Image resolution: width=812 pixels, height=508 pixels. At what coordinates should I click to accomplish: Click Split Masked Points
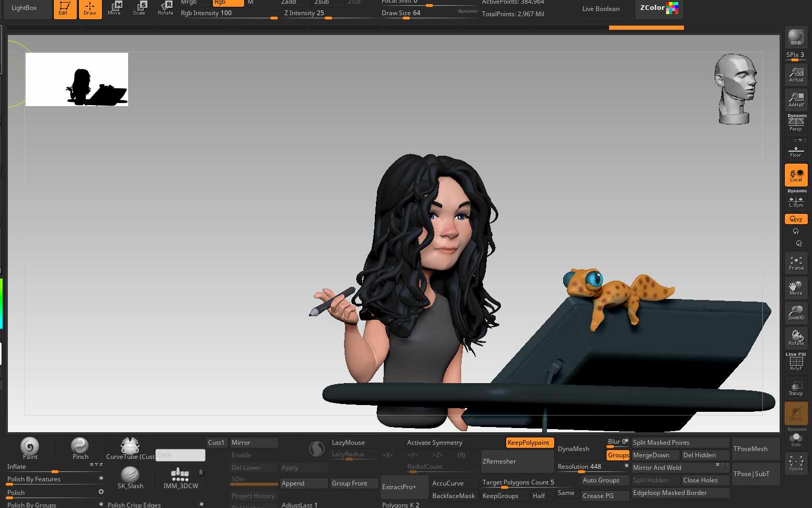[x=680, y=443]
